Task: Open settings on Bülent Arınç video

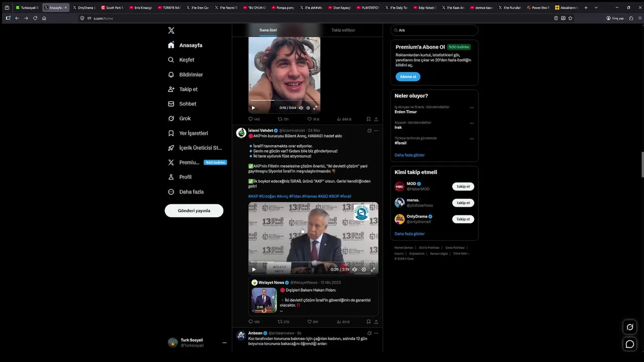Action: 364,269
